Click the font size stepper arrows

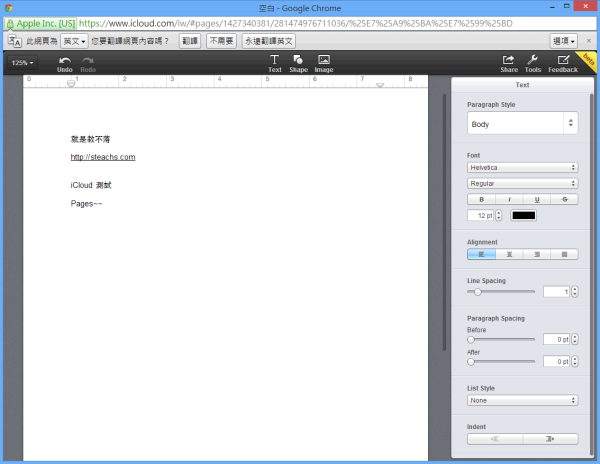[498, 215]
